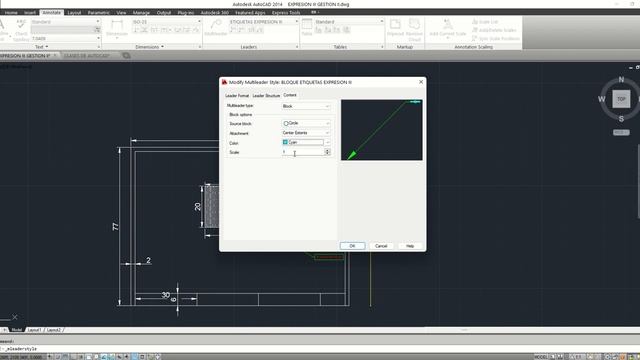Click the MODEL status bar button
The height and width of the screenshot is (360, 640).
540,357
